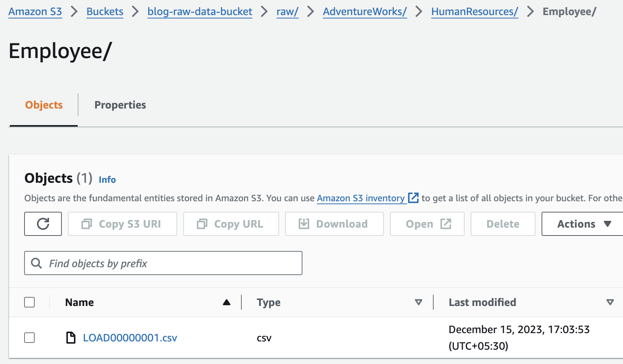Open the AdventureWorks/ breadcrumb link

click(365, 12)
